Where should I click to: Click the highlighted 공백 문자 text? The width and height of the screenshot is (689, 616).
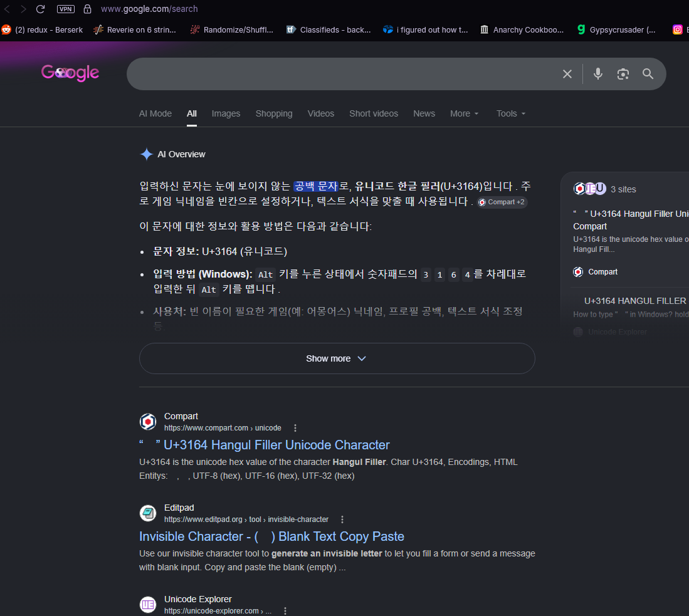[316, 186]
